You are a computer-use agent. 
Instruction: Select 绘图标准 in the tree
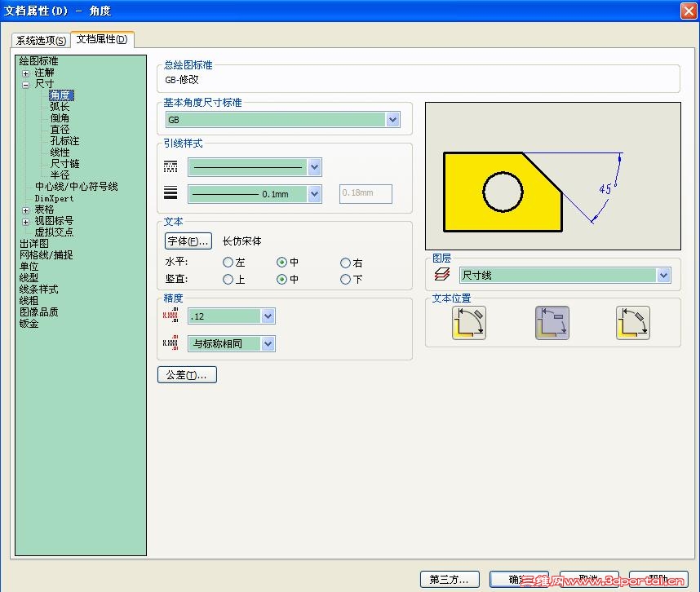(x=38, y=61)
